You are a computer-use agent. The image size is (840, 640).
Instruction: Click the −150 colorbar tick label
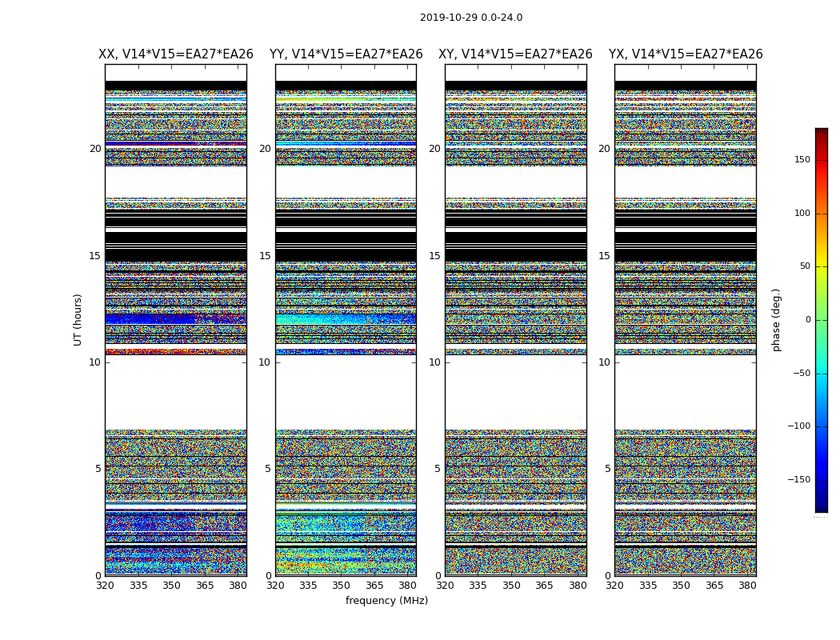799,479
